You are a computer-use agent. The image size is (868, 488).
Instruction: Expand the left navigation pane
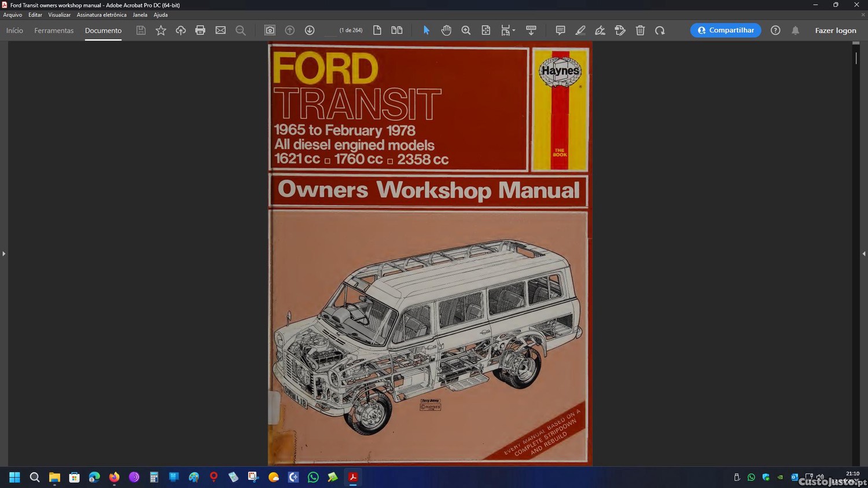(3, 254)
